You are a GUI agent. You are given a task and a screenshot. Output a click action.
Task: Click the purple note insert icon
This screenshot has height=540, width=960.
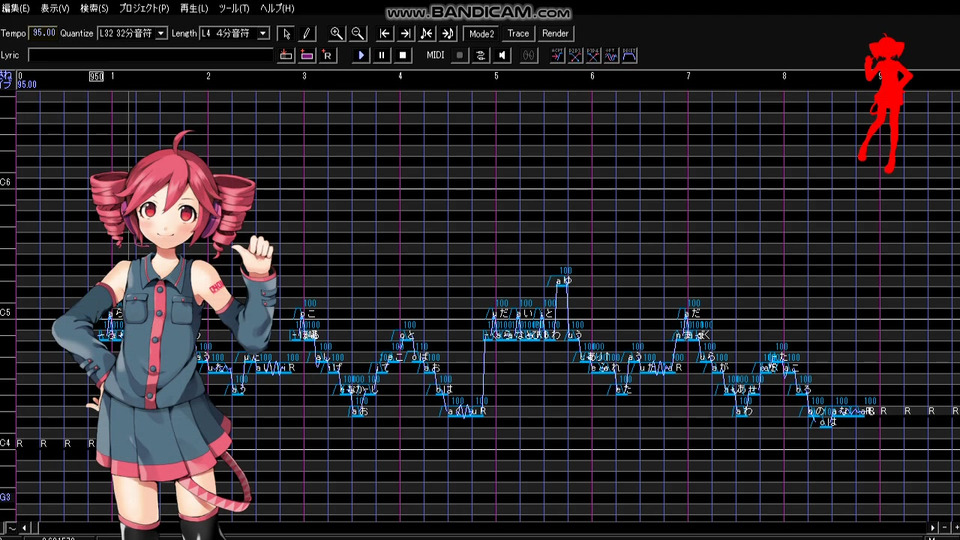[x=307, y=55]
